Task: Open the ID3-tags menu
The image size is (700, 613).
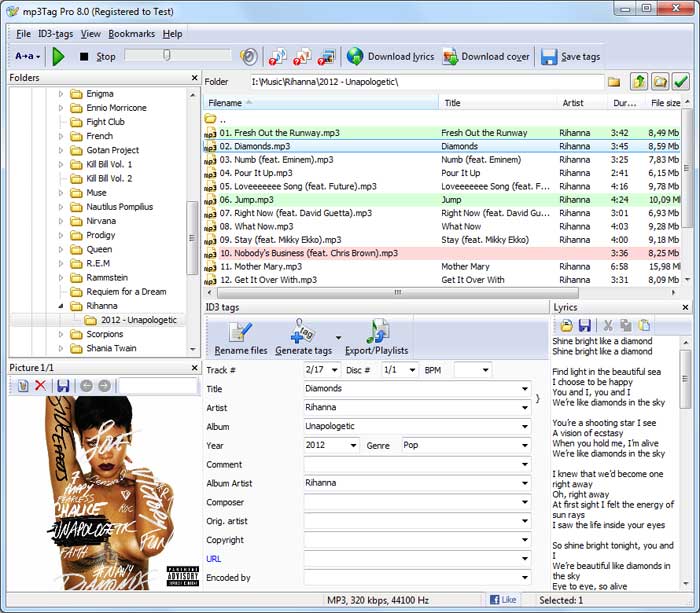Action: click(x=56, y=34)
